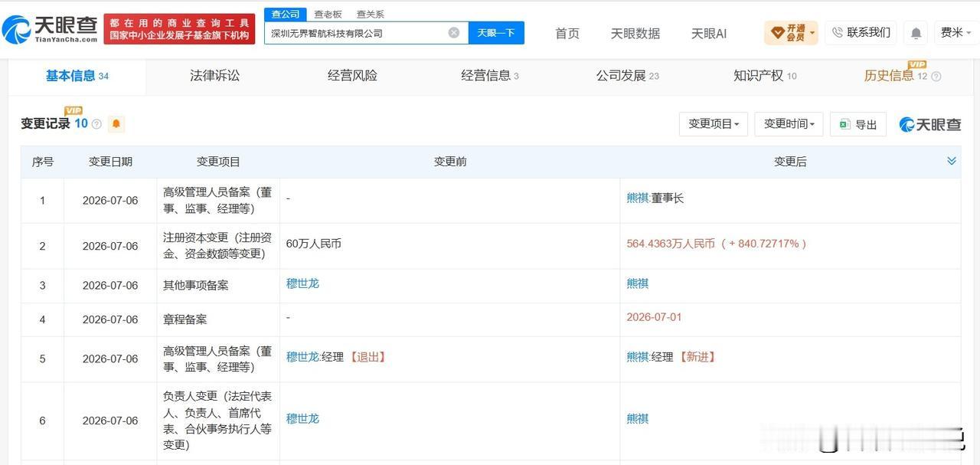This screenshot has height=465, width=980.
Task: Click the 注册资本变更 item cell
Action: tap(218, 246)
